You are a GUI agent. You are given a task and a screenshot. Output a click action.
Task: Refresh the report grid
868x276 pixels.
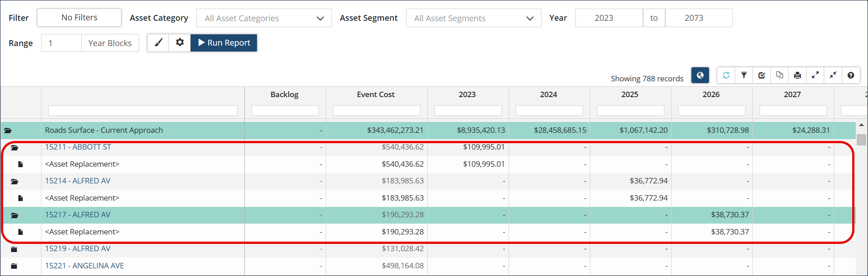[726, 75]
